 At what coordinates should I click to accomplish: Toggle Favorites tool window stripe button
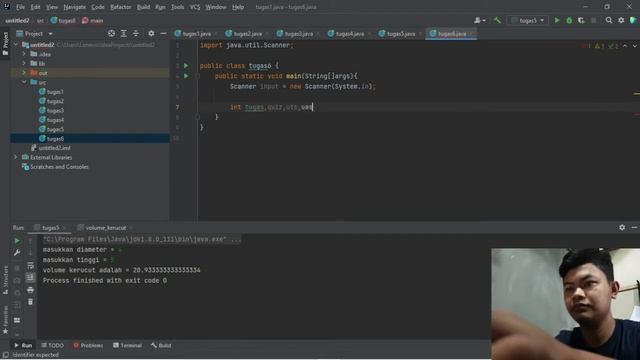5,320
